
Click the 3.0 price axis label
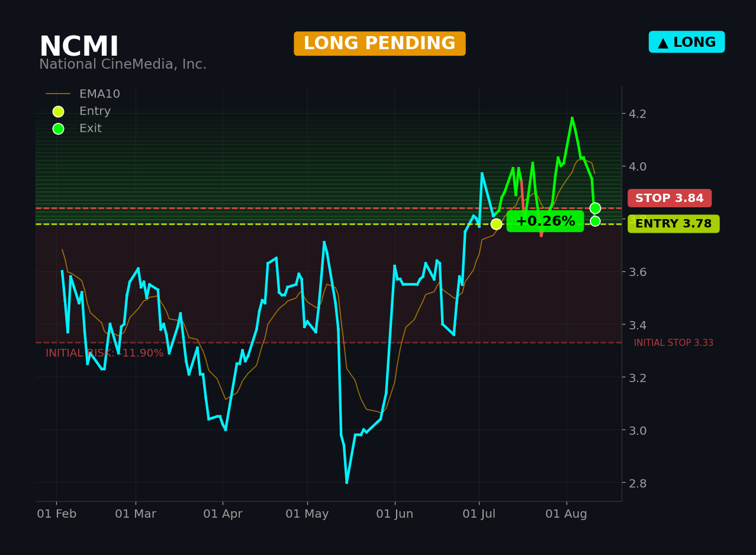click(637, 430)
